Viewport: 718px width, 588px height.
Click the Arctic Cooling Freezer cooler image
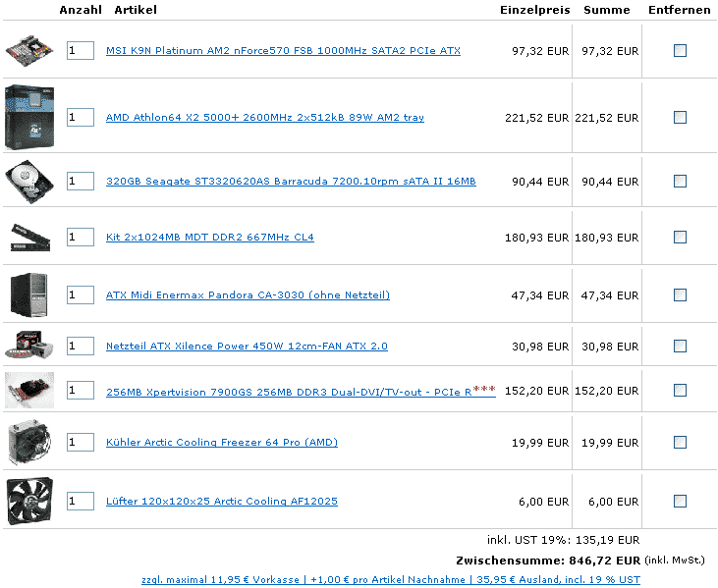click(28, 442)
